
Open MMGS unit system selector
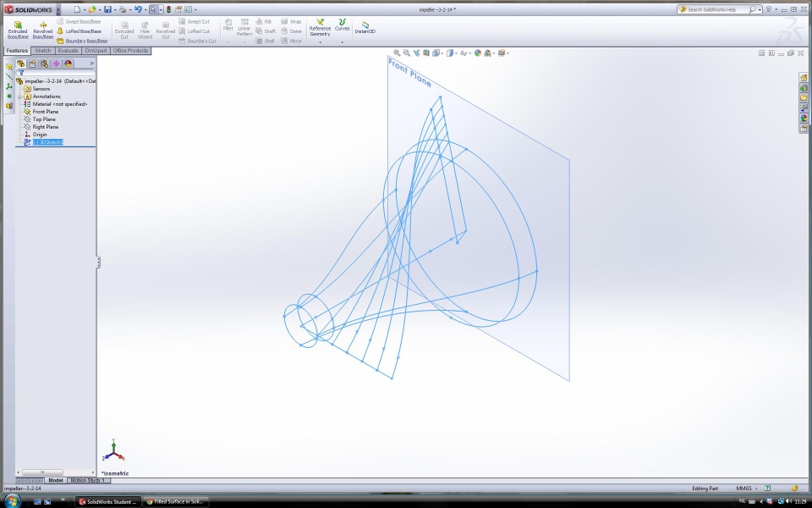pyautogui.click(x=747, y=489)
